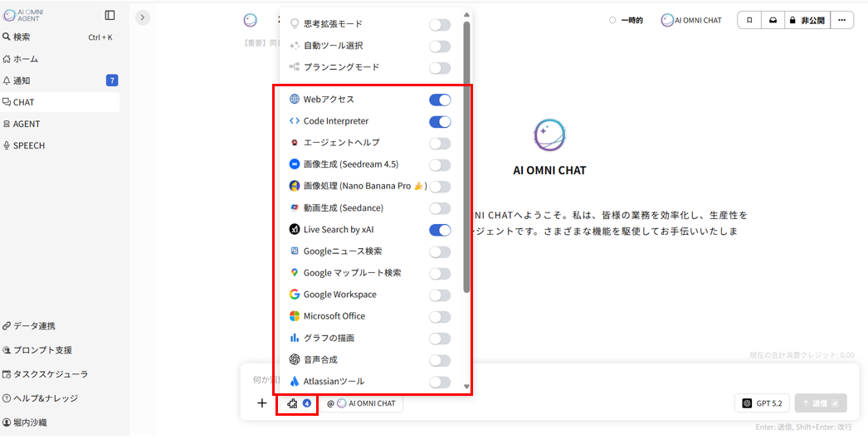Click the 自動ツール選択 sparkle icon
Viewport: 868px width, 439px height.
(295, 46)
